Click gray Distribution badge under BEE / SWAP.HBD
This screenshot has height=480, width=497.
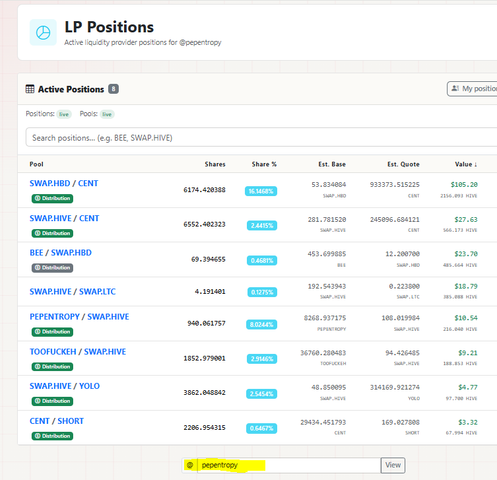[52, 268]
